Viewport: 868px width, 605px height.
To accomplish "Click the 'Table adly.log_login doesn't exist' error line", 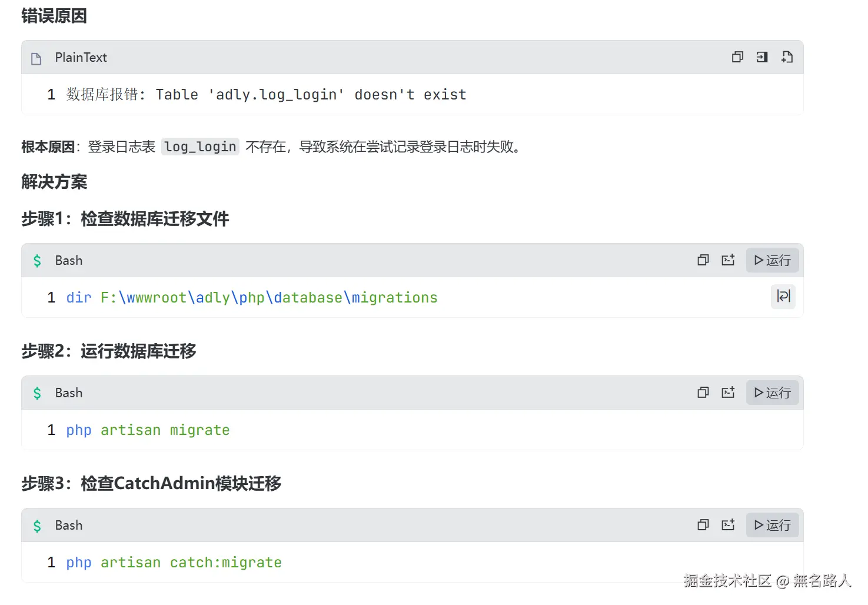I will tap(266, 95).
